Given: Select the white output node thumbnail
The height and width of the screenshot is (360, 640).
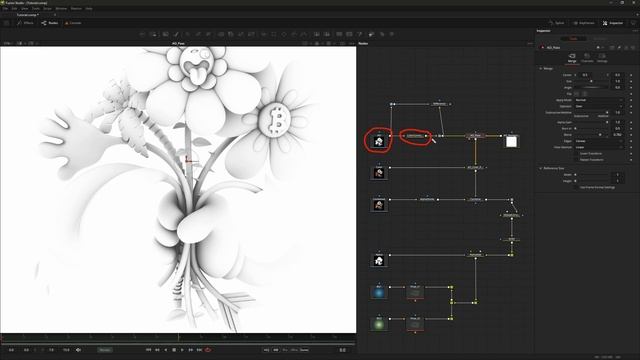Looking at the screenshot, I should [x=511, y=142].
